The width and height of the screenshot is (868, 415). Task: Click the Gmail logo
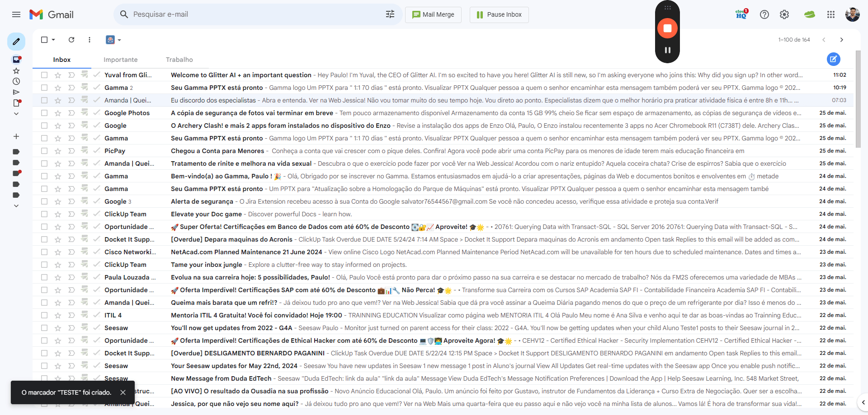(52, 14)
